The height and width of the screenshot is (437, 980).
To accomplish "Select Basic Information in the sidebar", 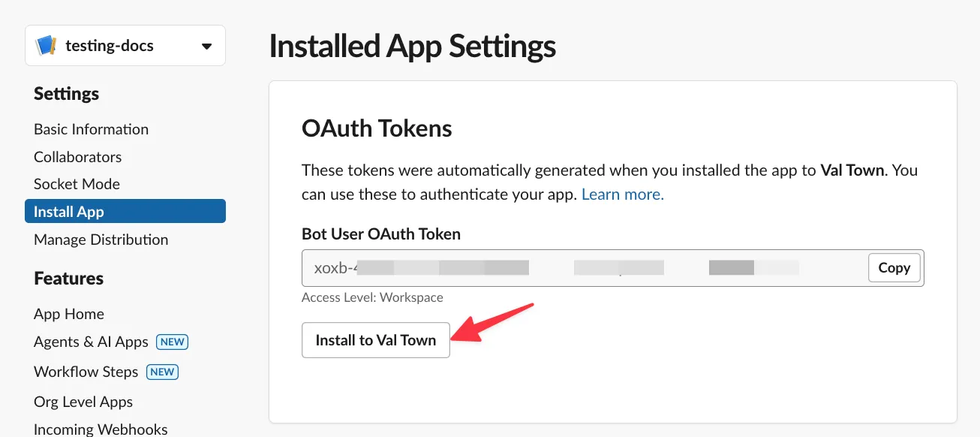I will click(91, 129).
